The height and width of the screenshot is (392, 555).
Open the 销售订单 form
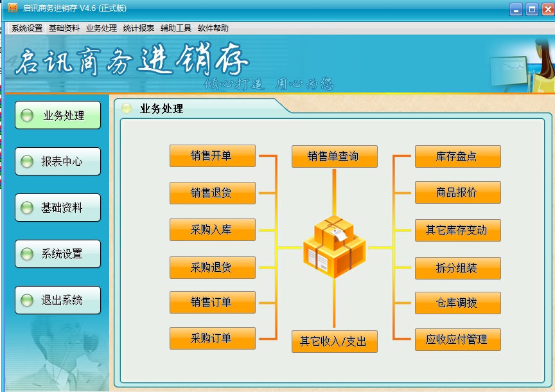point(213,302)
